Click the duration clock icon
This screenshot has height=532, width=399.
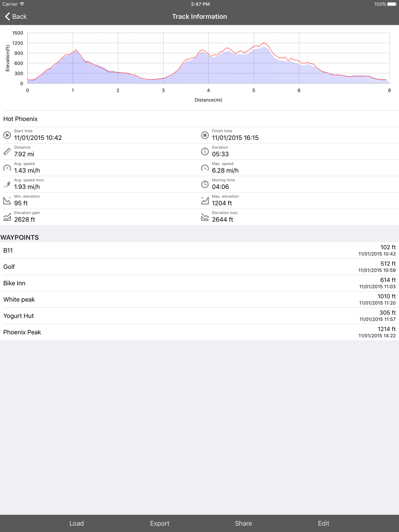click(205, 152)
